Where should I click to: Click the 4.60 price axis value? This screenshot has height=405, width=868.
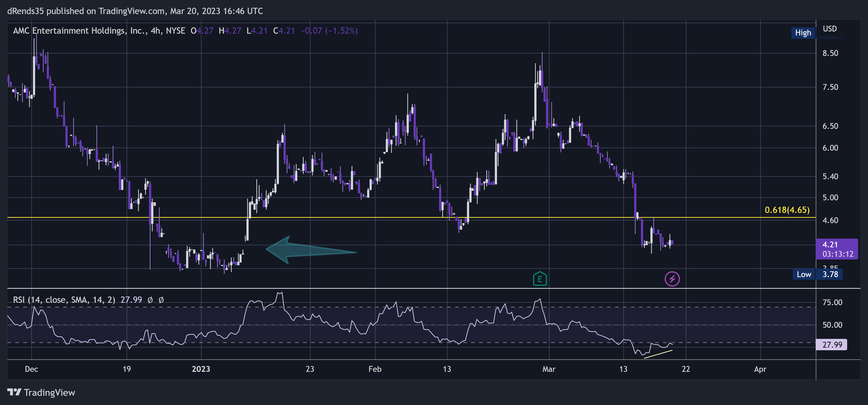830,220
